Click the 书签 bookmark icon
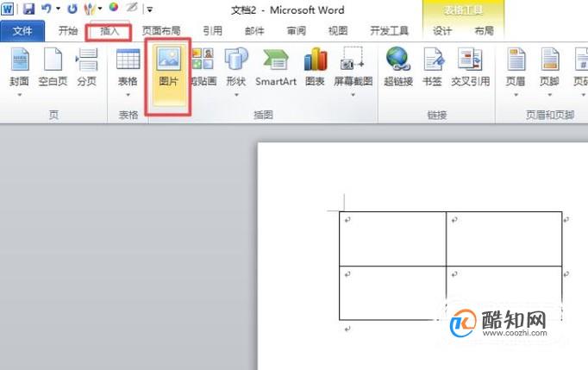This screenshot has height=370, width=588. 433,60
